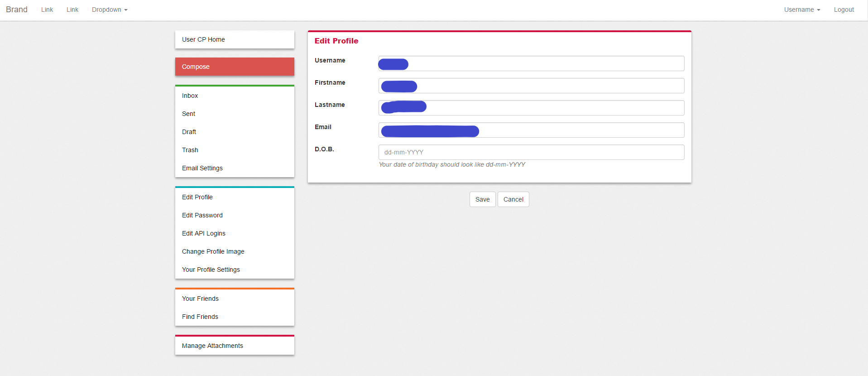Click the date of birthday hint text
Viewport: 868px width, 376px height.
pyautogui.click(x=452, y=164)
